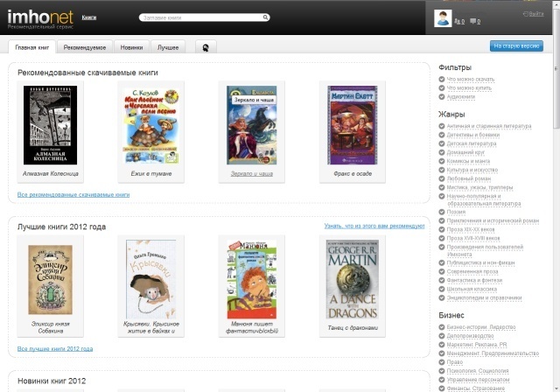Click the Танец с драконами caption
The height and width of the screenshot is (392, 560).
(353, 328)
